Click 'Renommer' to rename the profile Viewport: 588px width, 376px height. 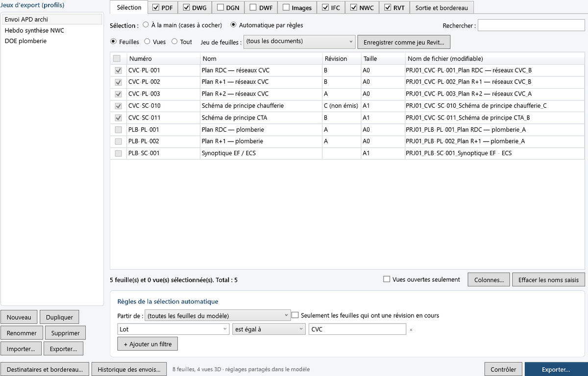coord(22,333)
